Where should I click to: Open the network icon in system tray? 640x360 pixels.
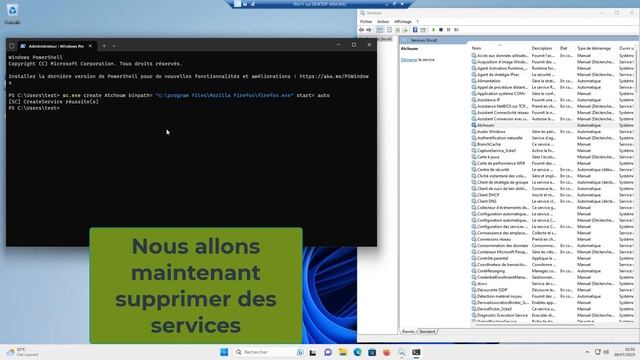(598, 352)
